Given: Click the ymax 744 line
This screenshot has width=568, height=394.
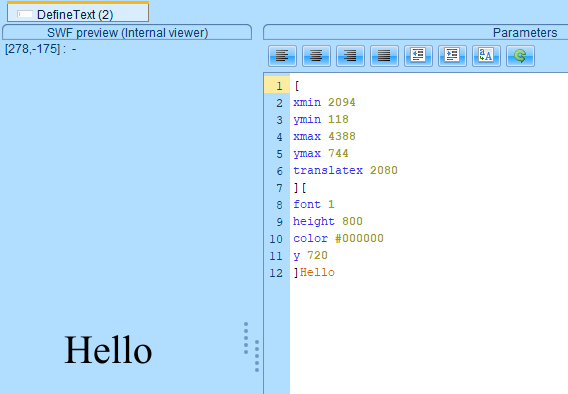Looking at the screenshot, I should click(x=321, y=154).
